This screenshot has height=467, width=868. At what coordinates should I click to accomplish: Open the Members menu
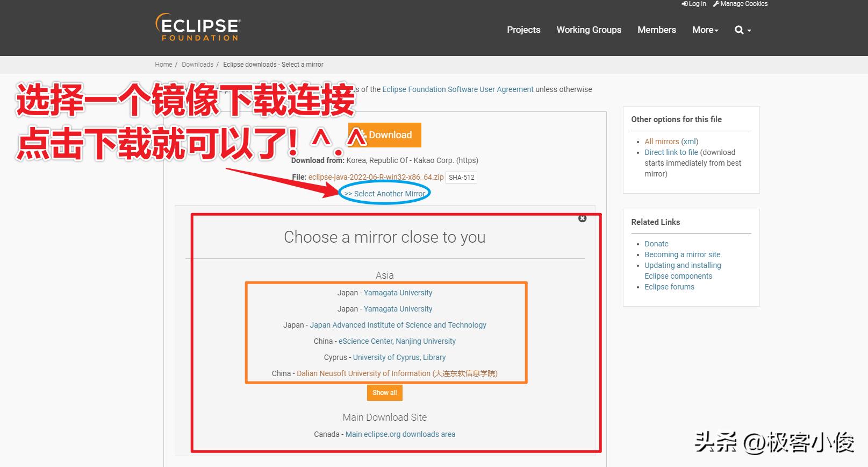point(656,30)
